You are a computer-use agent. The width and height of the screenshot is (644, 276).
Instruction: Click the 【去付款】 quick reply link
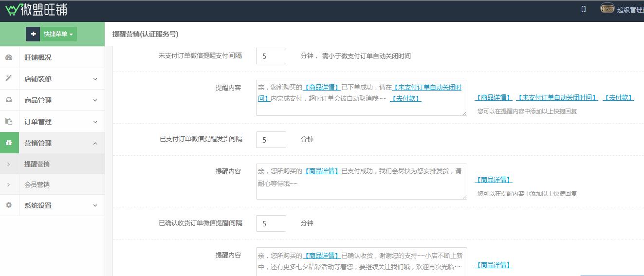(x=618, y=98)
